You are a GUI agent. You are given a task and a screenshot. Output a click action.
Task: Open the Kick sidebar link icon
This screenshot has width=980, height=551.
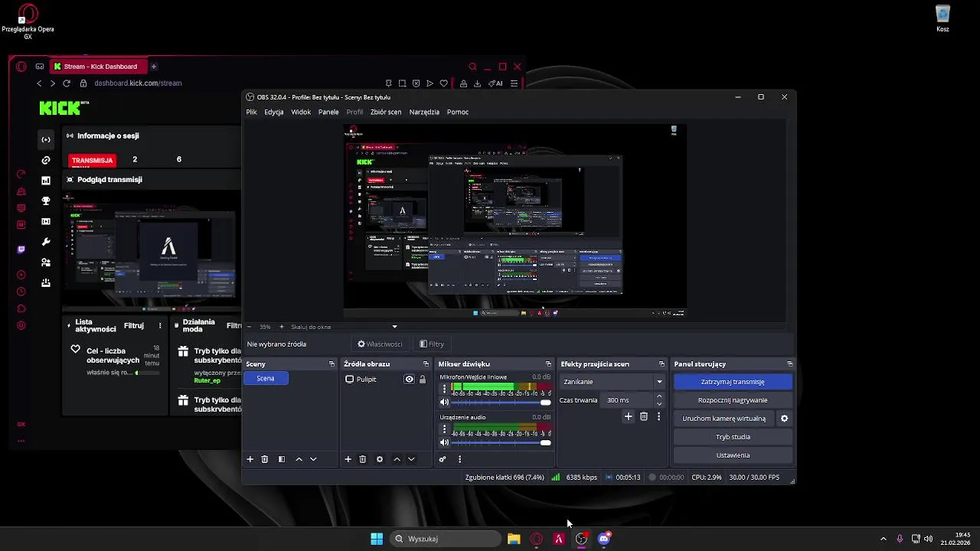(46, 160)
